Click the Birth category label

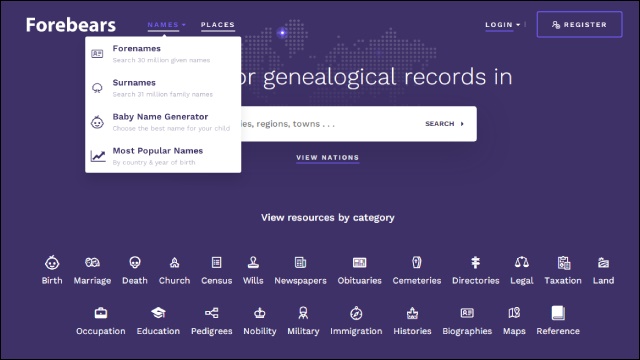(52, 280)
